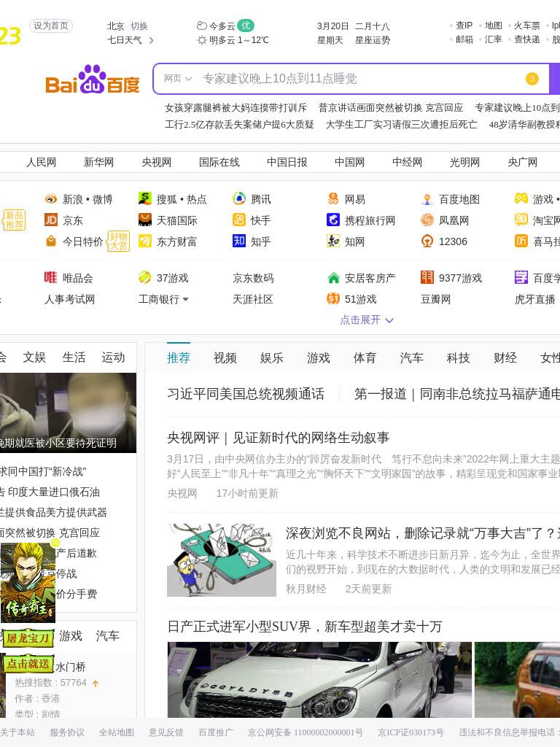Expand more sites via 点击展开
The width and height of the screenshot is (560, 747).
pyautogui.click(x=367, y=320)
